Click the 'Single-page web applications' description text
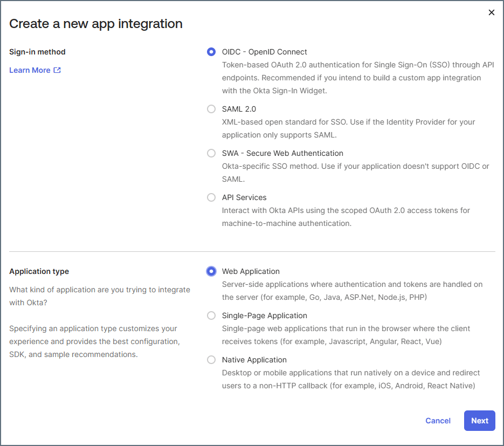The height and width of the screenshot is (446, 504). pos(346,335)
